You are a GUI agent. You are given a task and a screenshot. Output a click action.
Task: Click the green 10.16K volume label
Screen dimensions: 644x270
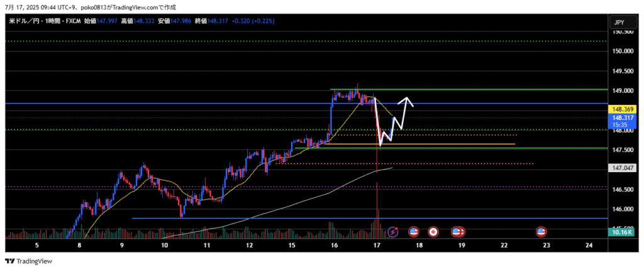[621, 232]
